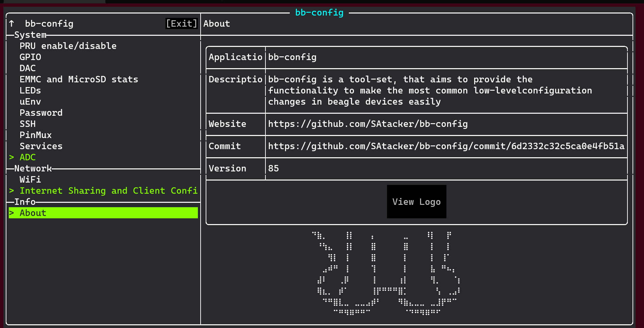Screen dimensions: 644x328
Task: Open the SSH settings
Action: coord(27,124)
